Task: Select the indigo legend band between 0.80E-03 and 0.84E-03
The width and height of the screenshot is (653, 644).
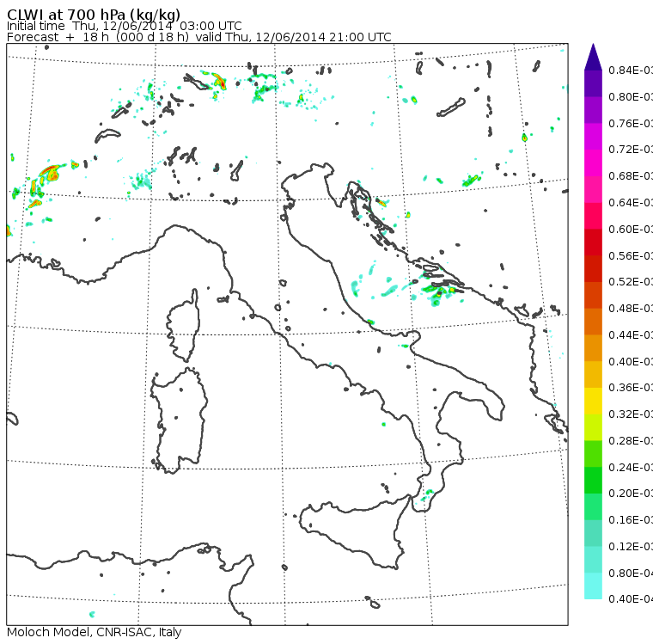Action: click(593, 83)
